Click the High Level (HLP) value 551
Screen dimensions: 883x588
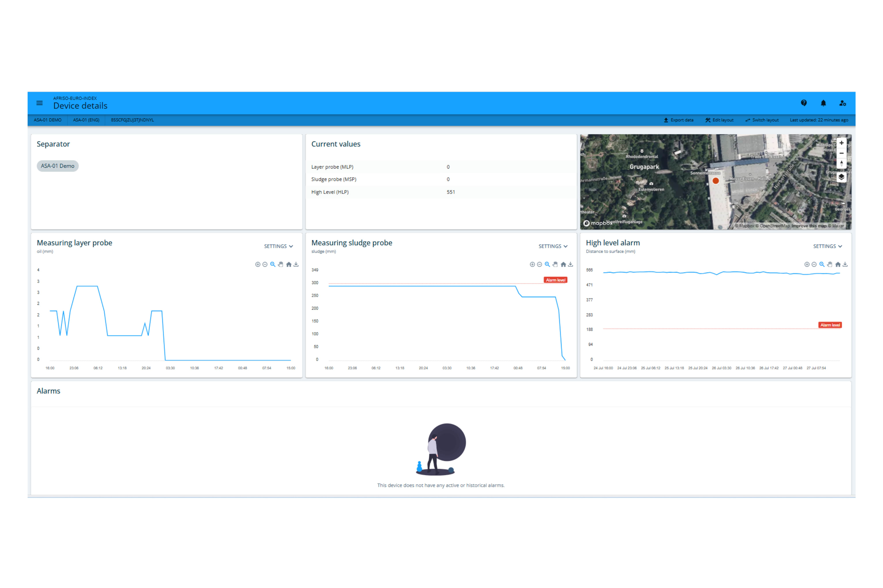pyautogui.click(x=451, y=192)
